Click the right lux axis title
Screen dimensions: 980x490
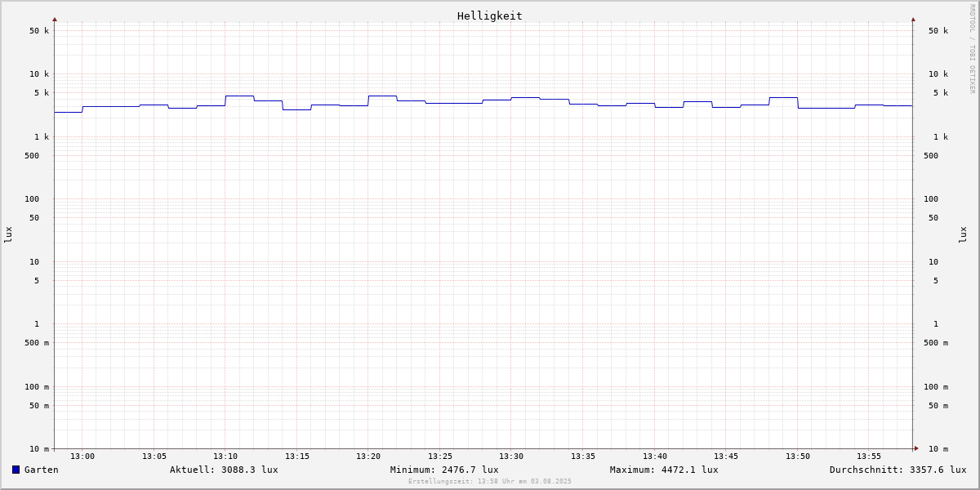[963, 235]
